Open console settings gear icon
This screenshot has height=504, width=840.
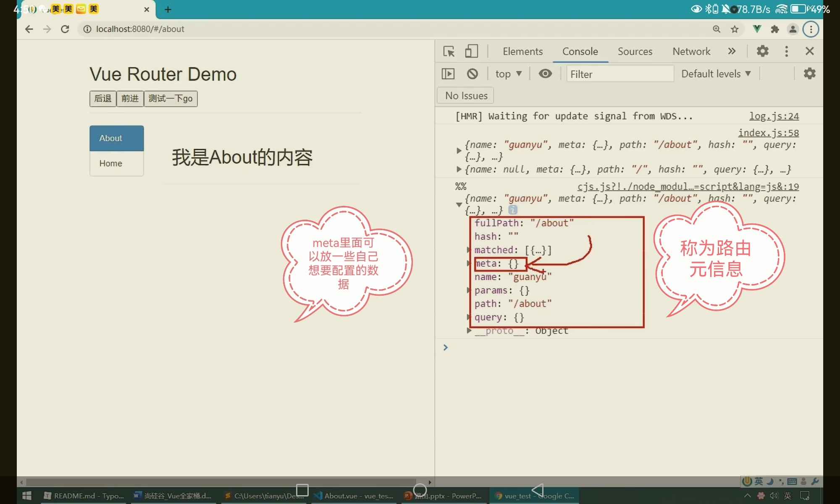[x=809, y=74]
